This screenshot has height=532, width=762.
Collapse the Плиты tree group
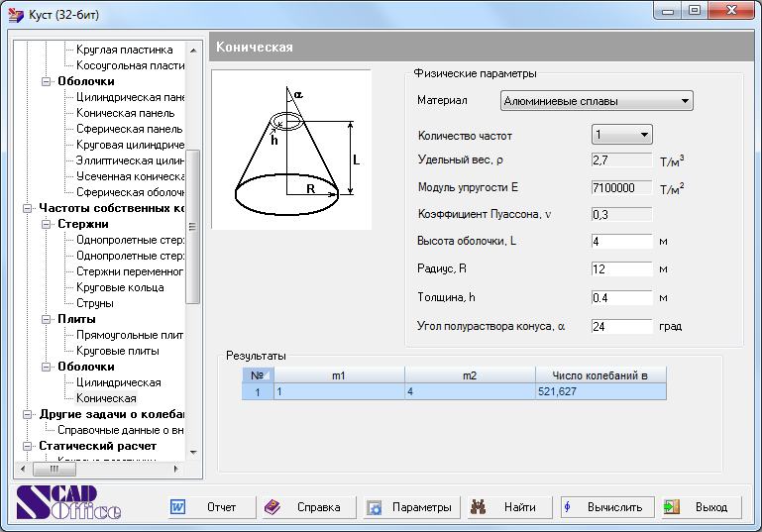tap(46, 319)
